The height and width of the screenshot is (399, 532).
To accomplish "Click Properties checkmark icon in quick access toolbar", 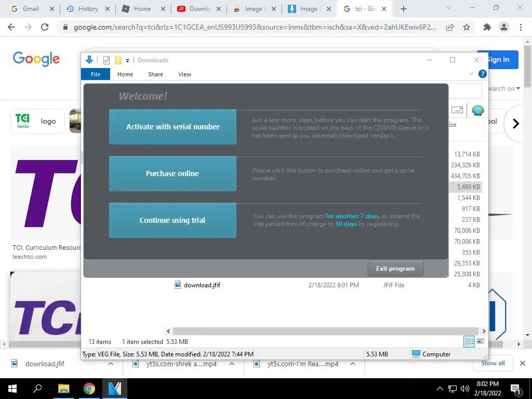I will [x=106, y=60].
